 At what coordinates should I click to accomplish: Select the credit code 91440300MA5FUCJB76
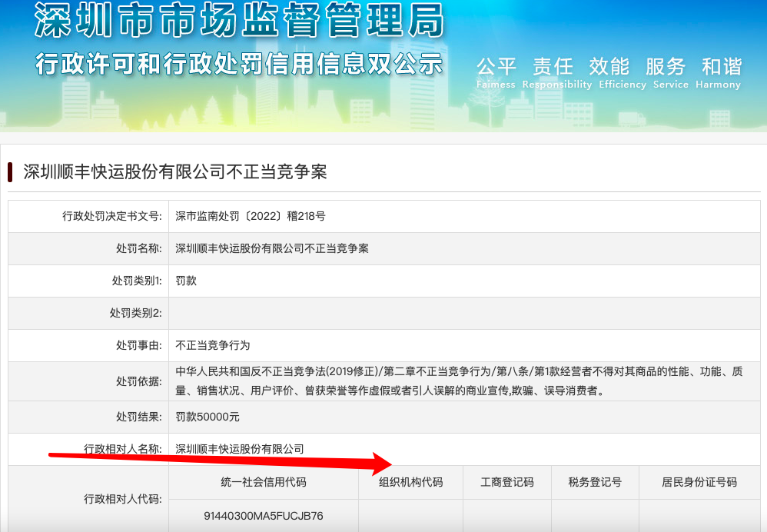[264, 516]
